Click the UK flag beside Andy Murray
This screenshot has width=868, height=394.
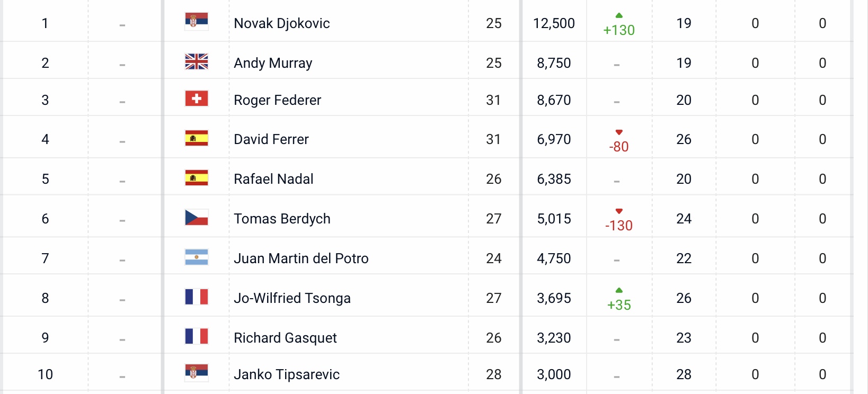[x=197, y=61]
